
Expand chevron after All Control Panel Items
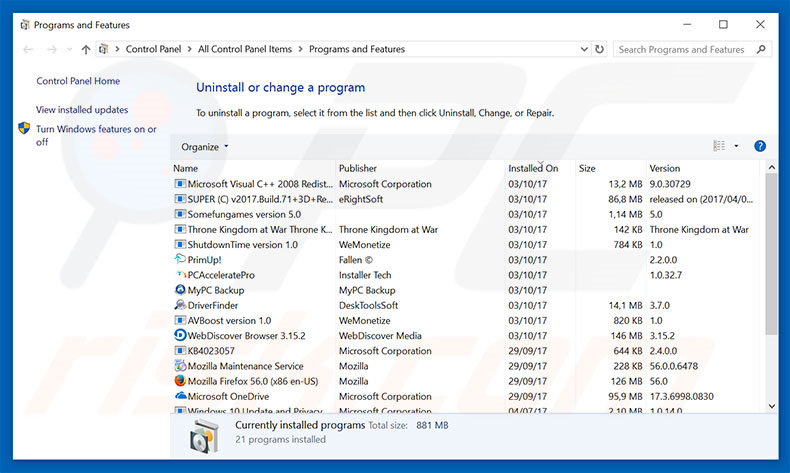pyautogui.click(x=300, y=49)
